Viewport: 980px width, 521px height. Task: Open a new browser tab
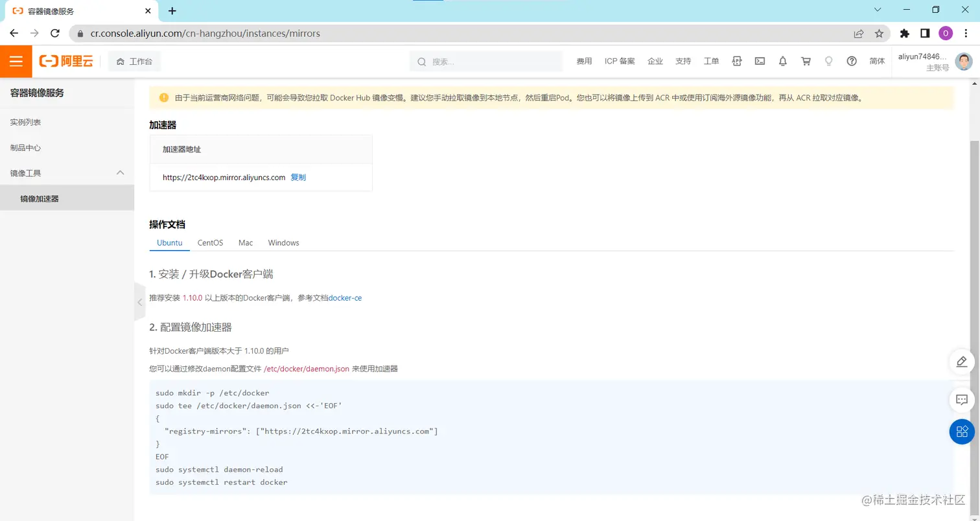[x=172, y=11]
